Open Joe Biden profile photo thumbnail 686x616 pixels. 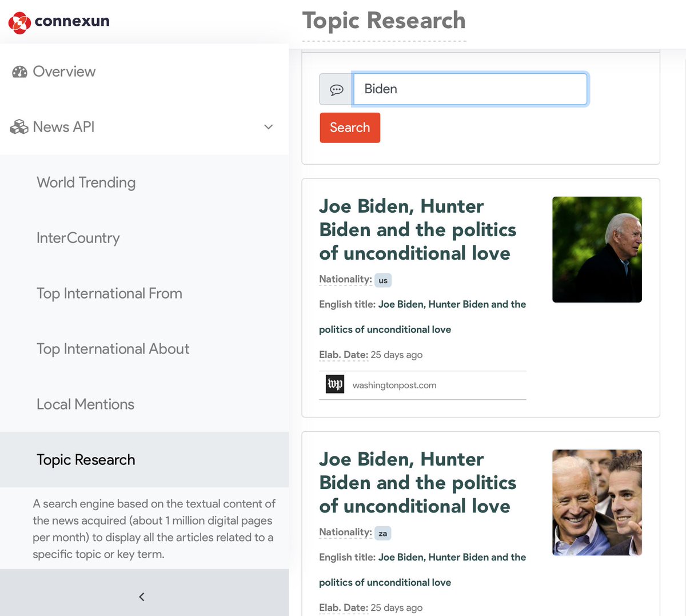pos(597,249)
